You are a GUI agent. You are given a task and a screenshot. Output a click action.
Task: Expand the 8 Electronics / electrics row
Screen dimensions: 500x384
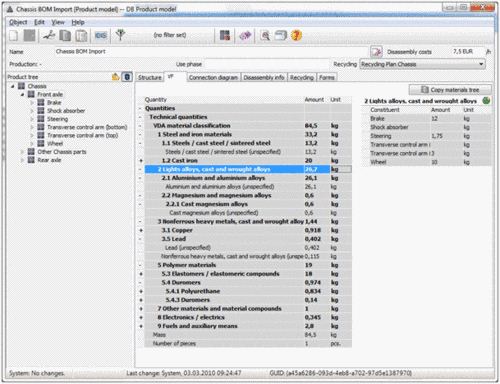tap(141, 317)
